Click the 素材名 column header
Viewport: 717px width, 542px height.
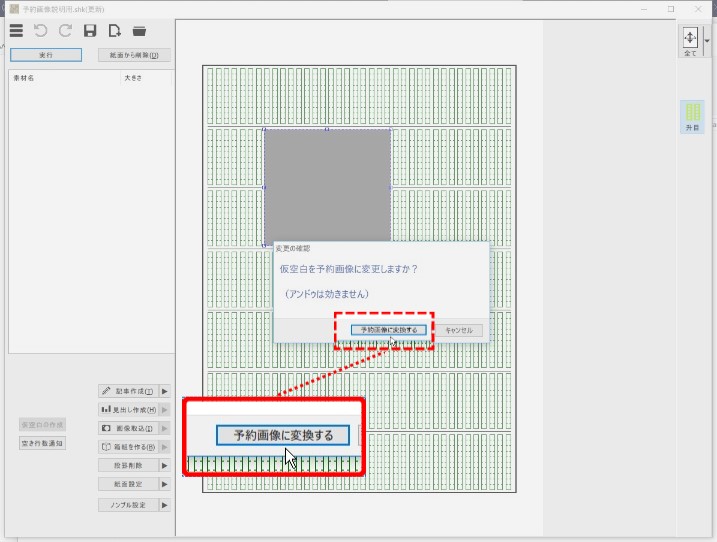click(24, 77)
